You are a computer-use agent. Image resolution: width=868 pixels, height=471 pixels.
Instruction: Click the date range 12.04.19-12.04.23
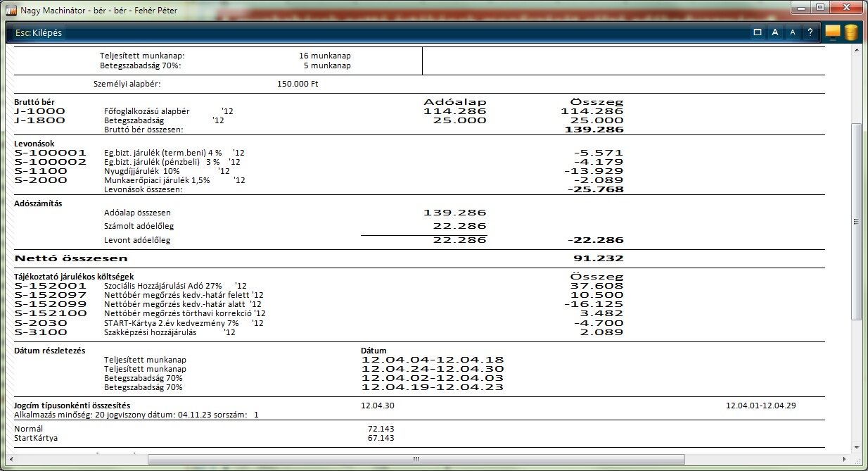[433, 387]
